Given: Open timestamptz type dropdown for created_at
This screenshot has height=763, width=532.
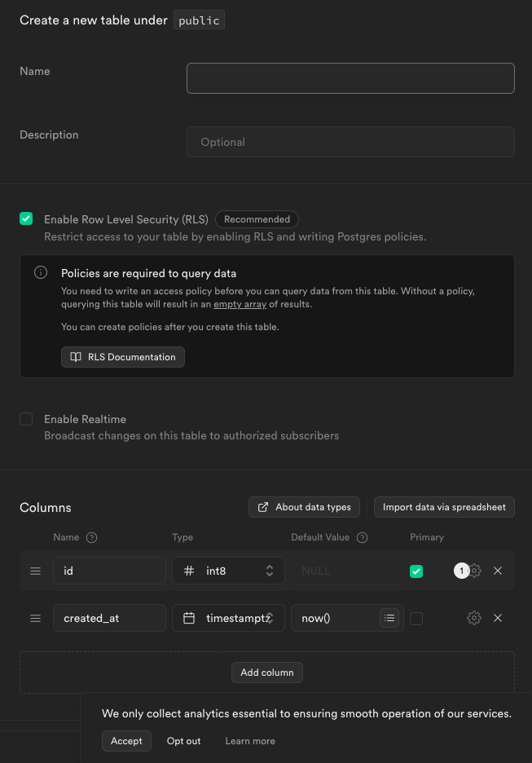Looking at the screenshot, I should (x=228, y=618).
